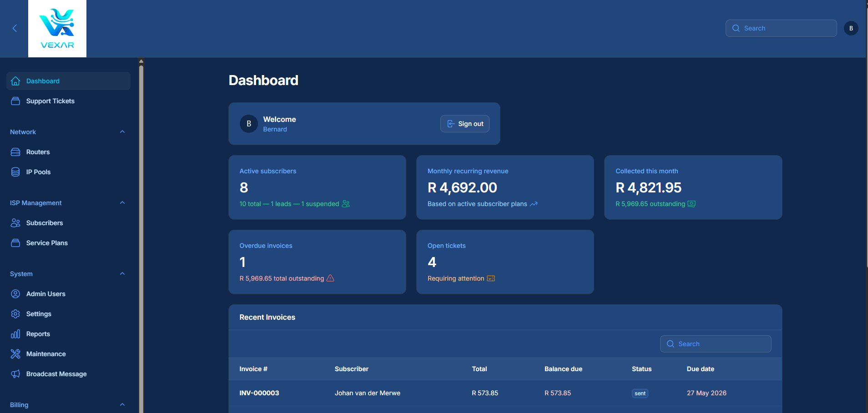Image resolution: width=868 pixels, height=413 pixels.
Task: Click the Due date column header
Action: [x=701, y=369]
